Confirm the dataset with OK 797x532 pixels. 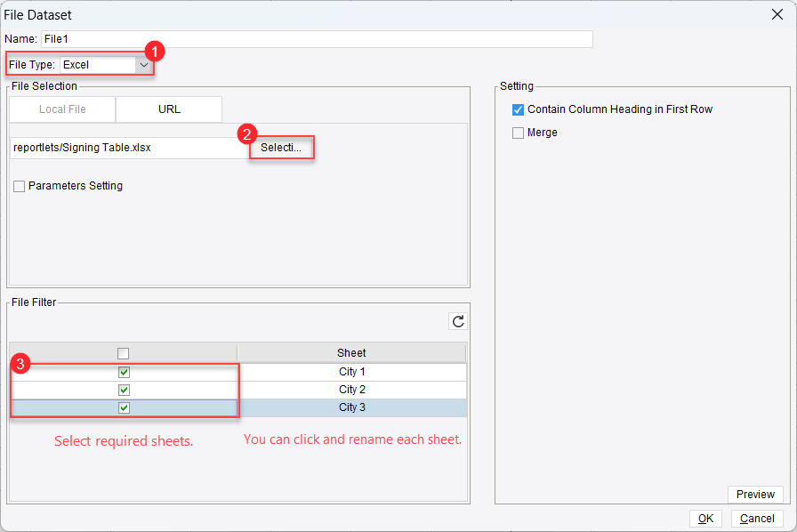pos(705,518)
